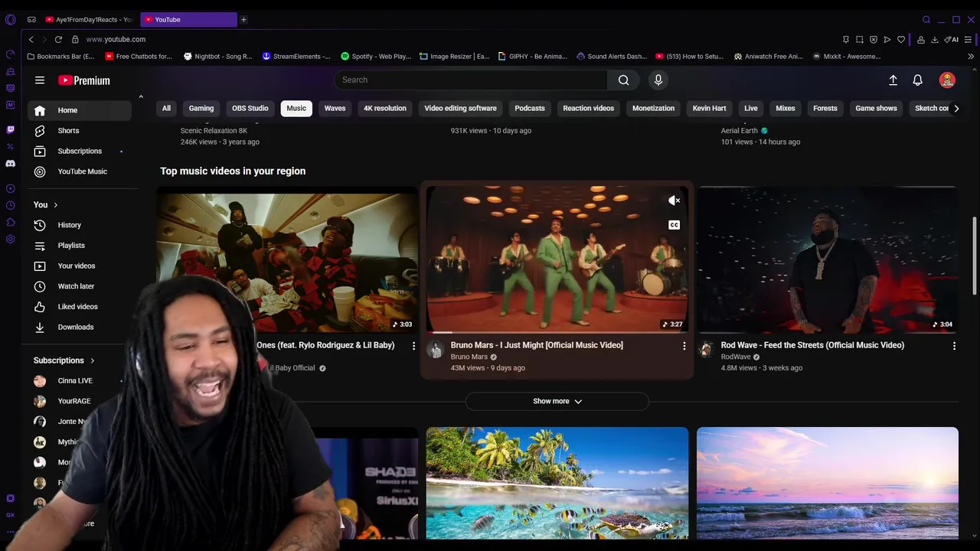
Task: Switch to Aye1FromDay1Reacts browser tab
Action: tap(89, 19)
